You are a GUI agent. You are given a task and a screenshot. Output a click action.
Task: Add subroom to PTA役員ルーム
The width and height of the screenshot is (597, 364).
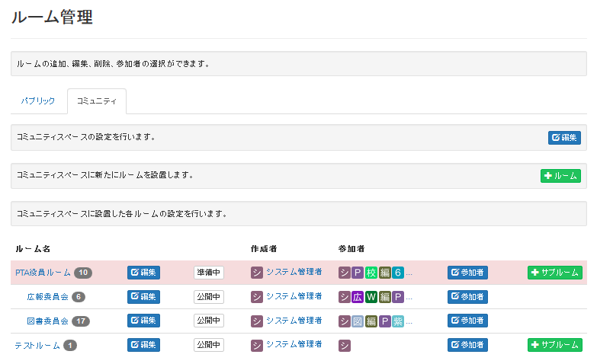[555, 273]
